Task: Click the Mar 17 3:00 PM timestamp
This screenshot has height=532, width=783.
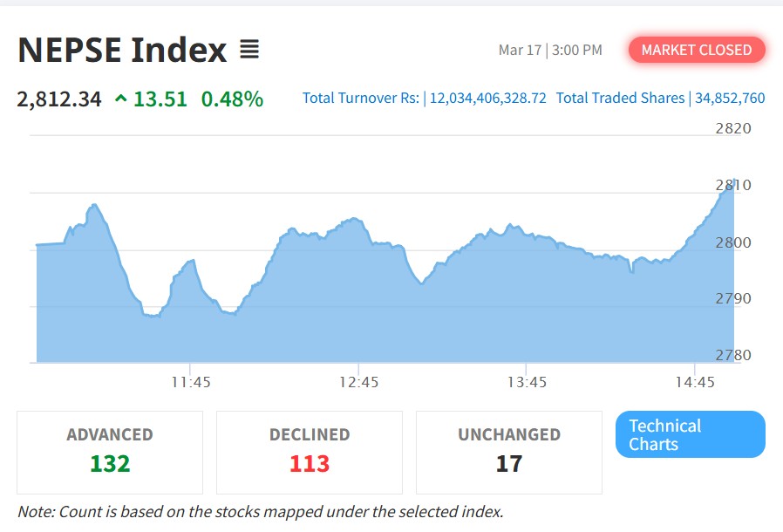Action: [550, 50]
